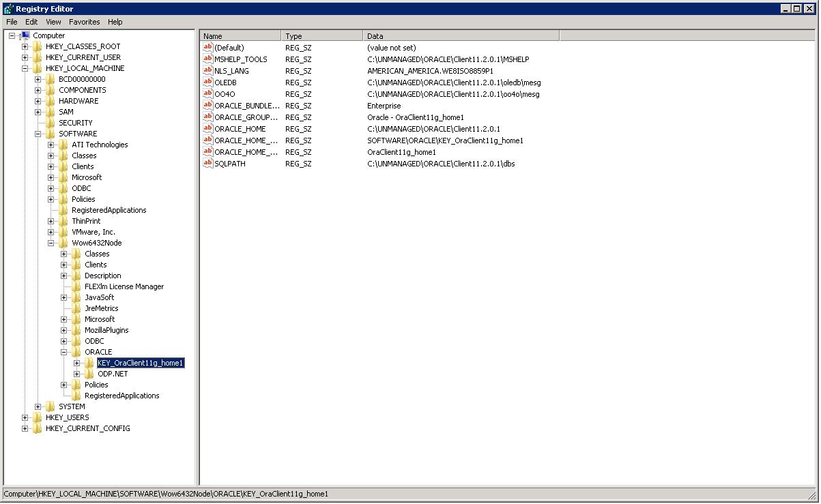Click the ab icon next to ORACLE_BUNDLE value

208,105
